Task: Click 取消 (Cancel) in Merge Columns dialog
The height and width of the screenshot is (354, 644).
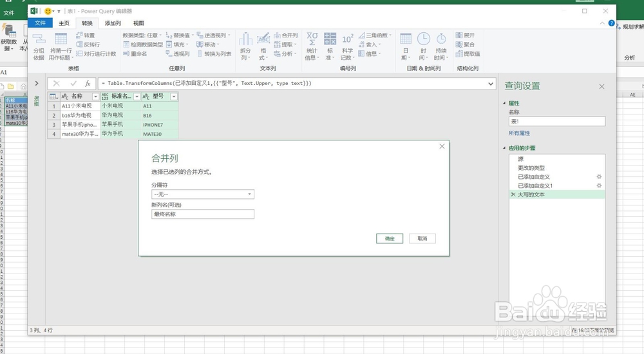Action: (422, 239)
